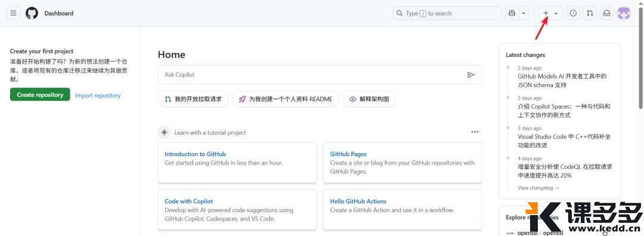Select the '我的开放拉取请求' suggestion chip
The width and height of the screenshot is (644, 236).
[x=193, y=99]
